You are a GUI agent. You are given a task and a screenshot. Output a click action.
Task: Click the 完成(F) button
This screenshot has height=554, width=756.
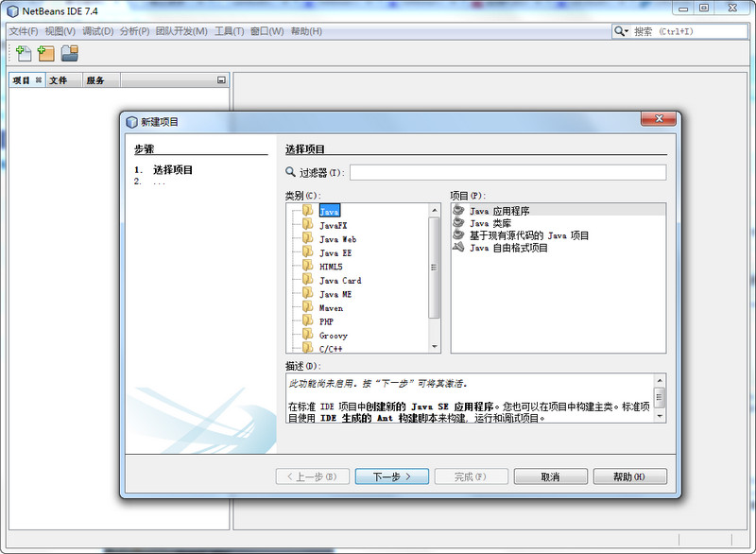pos(471,476)
